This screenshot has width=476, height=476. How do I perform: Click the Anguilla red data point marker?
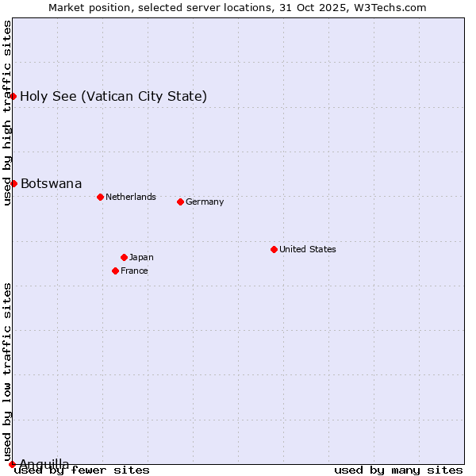(x=12, y=464)
